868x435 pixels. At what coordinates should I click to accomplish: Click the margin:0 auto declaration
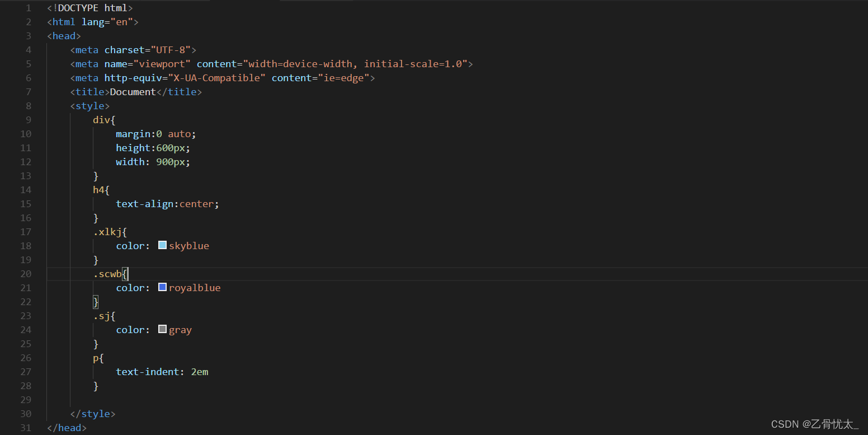click(155, 133)
